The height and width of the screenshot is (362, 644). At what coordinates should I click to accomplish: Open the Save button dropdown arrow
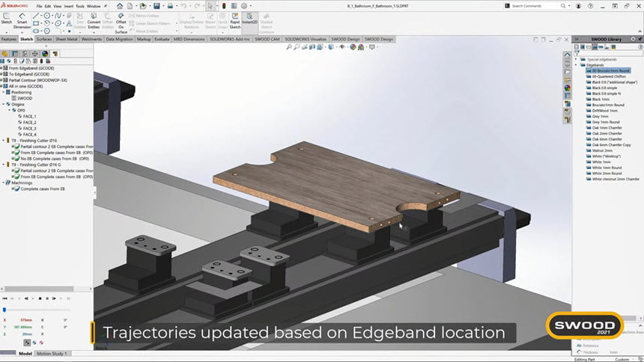(x=162, y=6)
